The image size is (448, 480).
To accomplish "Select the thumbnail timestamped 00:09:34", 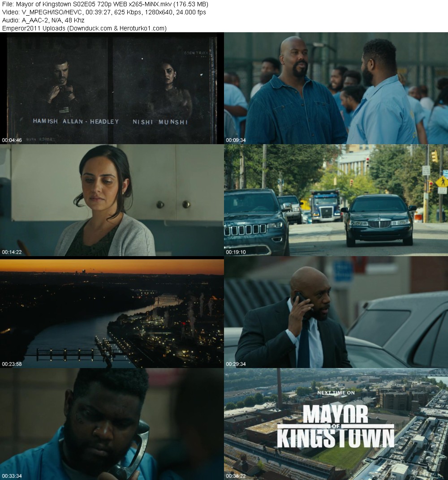I will coord(336,88).
